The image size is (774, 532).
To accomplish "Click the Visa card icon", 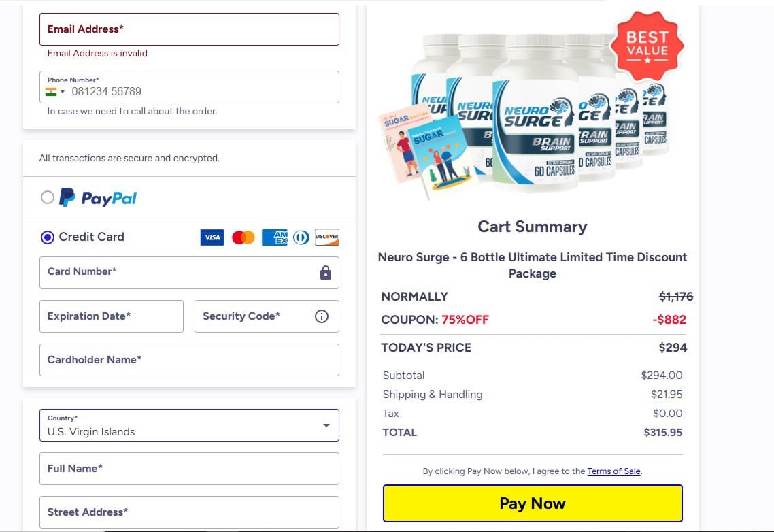I will click(x=212, y=237).
